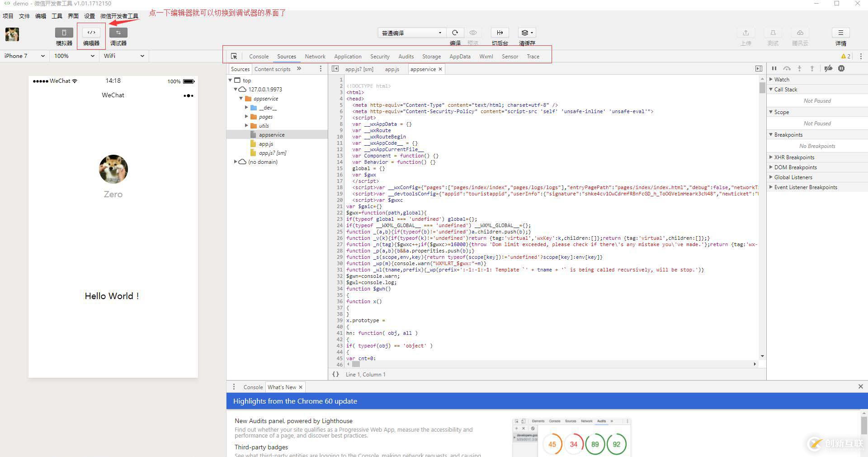Select the app.js? [sm] file in tree
Viewport: 868px width, 457px height.
[x=273, y=152]
